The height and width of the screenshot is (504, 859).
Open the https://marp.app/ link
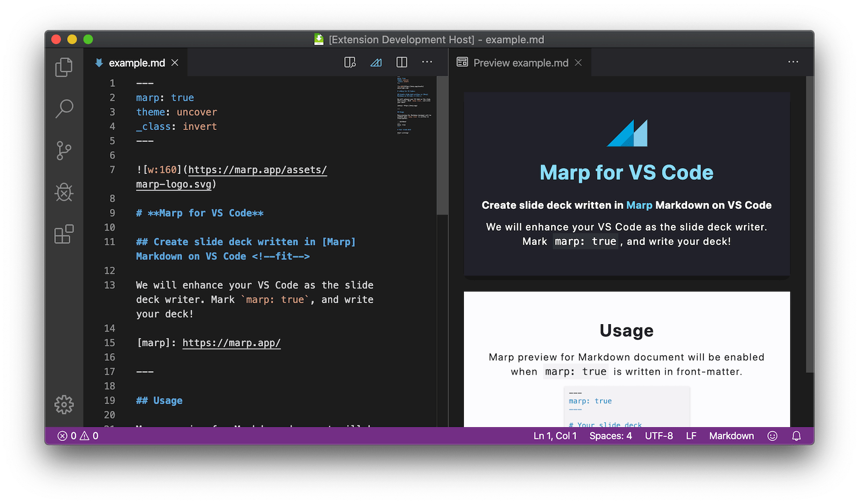(x=231, y=342)
